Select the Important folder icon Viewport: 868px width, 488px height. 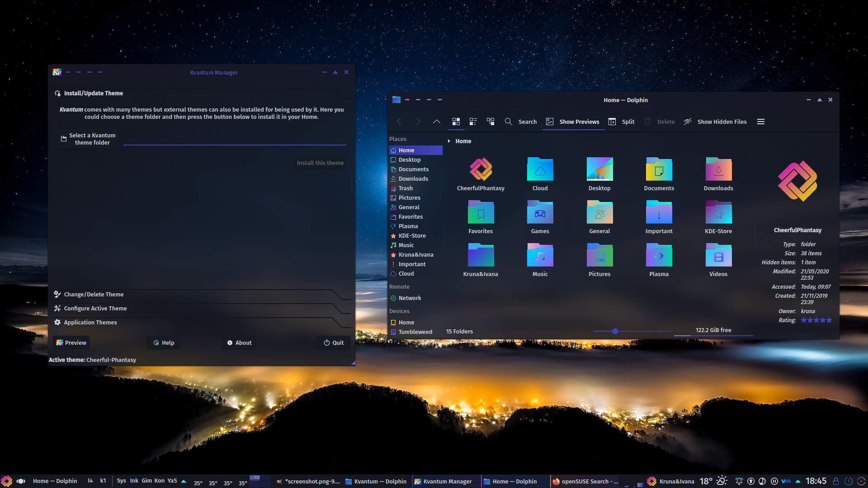pyautogui.click(x=659, y=212)
